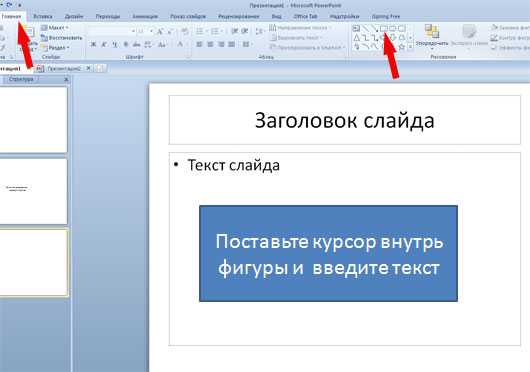Open the Раздел section dropdown

click(x=55, y=48)
